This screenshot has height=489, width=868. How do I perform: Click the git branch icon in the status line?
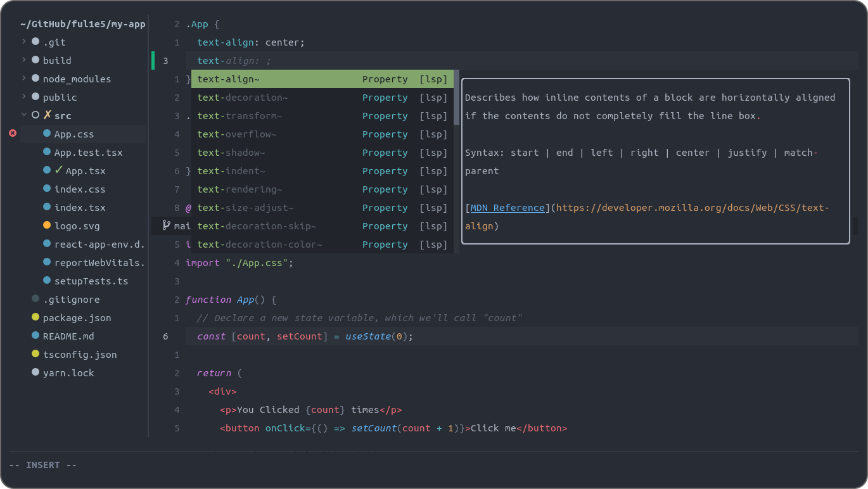166,225
